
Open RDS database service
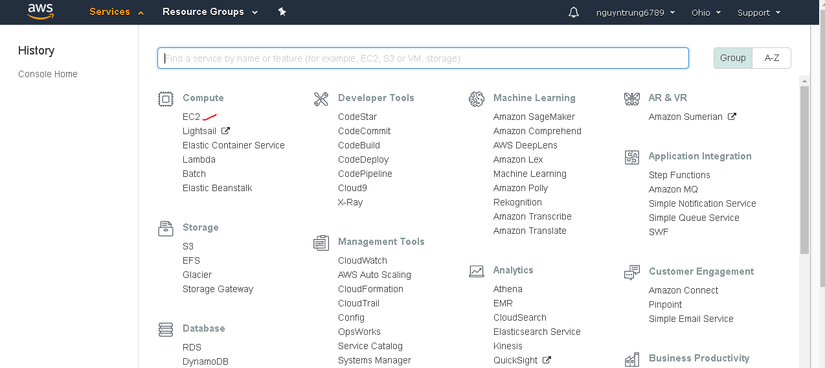click(x=192, y=347)
